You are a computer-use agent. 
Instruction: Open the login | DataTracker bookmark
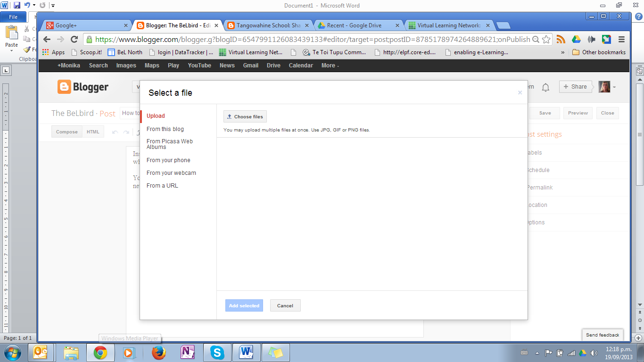pos(181,52)
